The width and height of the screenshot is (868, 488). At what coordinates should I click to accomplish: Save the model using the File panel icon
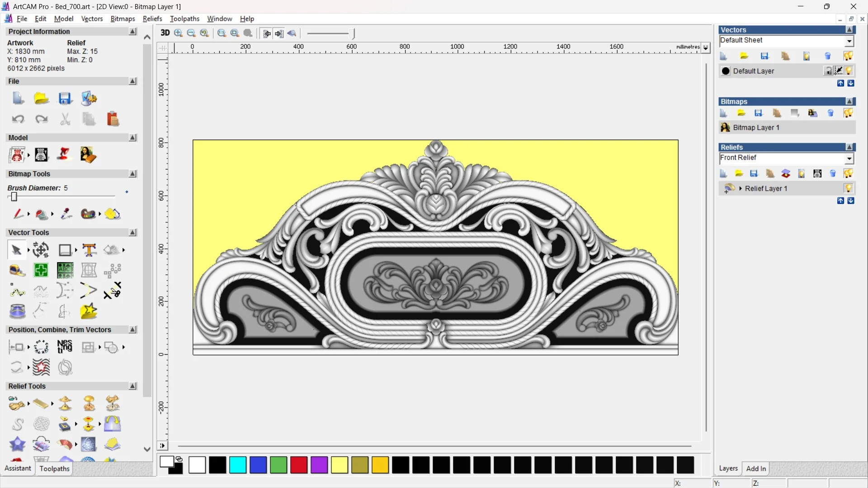[x=66, y=98]
